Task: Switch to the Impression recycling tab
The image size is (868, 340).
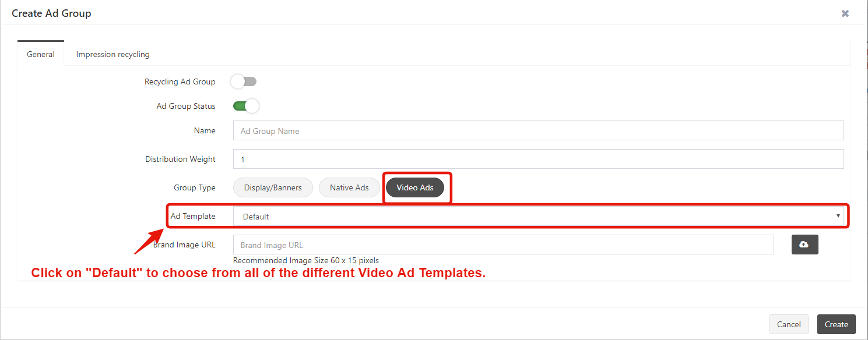Action: 113,54
